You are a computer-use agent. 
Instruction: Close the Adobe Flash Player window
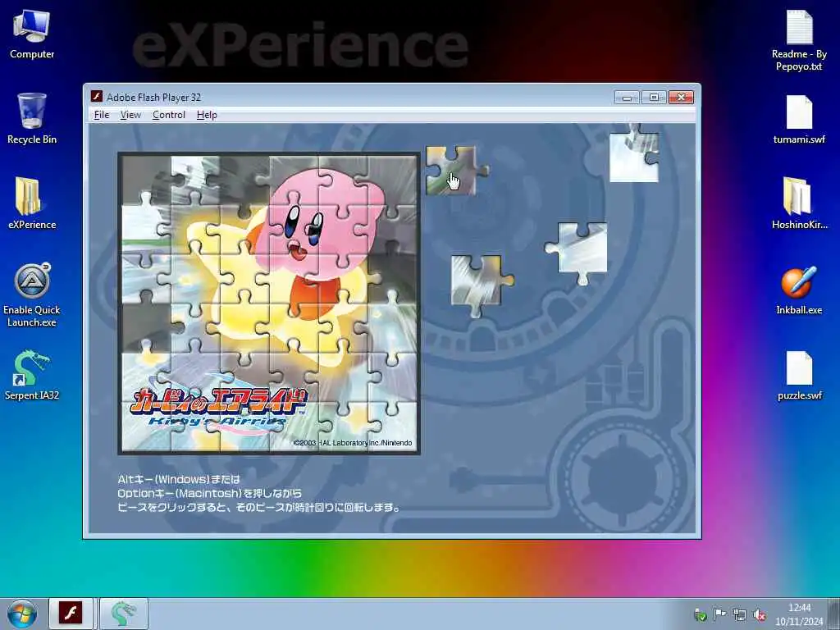pos(681,97)
